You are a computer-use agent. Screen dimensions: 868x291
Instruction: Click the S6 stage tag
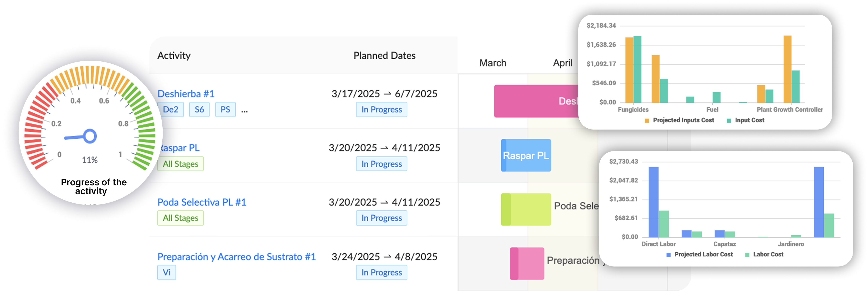tap(199, 110)
